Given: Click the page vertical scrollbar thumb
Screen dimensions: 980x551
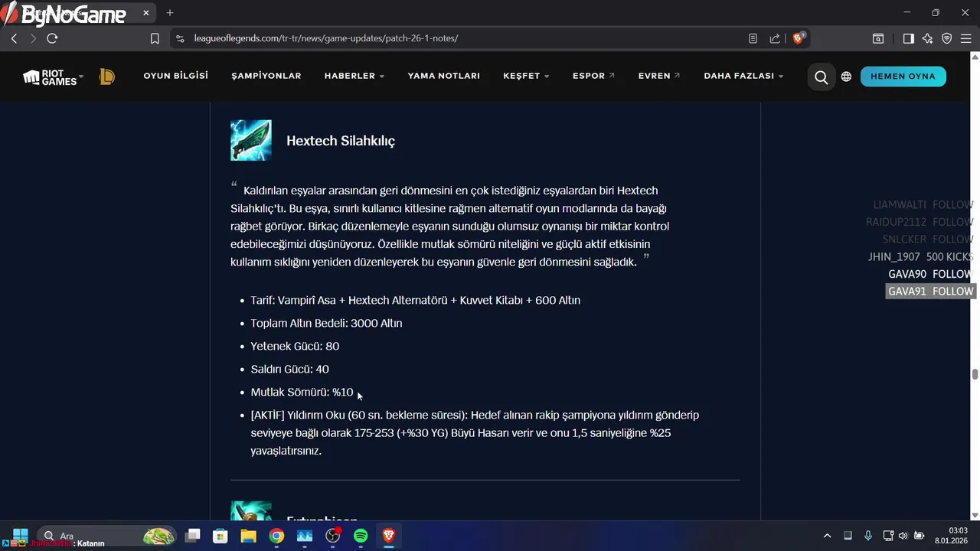Looking at the screenshot, I should pyautogui.click(x=975, y=374).
